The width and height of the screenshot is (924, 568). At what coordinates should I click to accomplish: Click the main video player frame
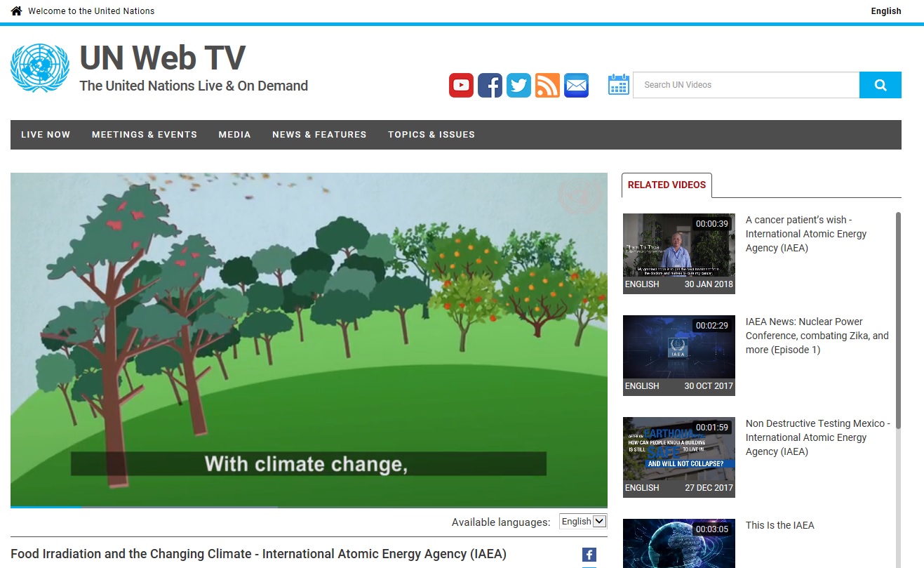pyautogui.click(x=309, y=340)
